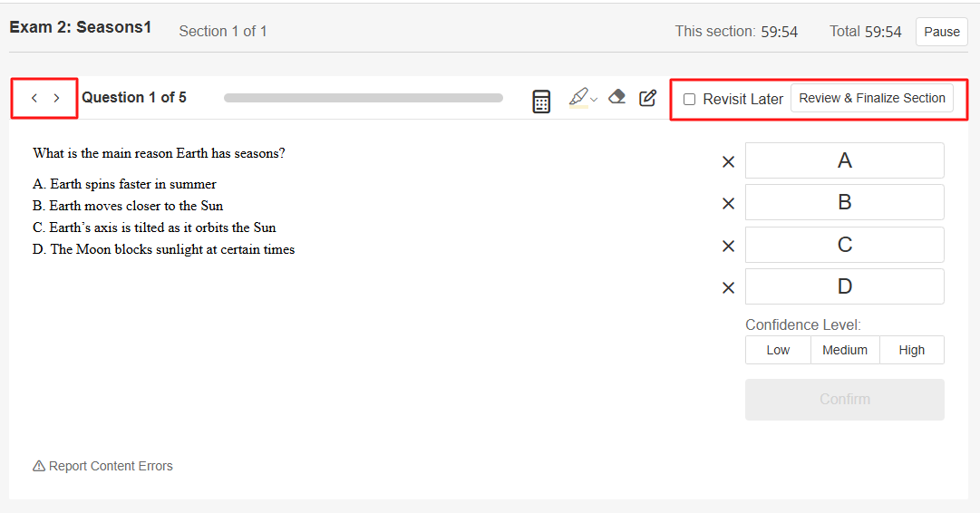This screenshot has width=980, height=513.
Task: Click the question progress bar
Action: point(364,98)
